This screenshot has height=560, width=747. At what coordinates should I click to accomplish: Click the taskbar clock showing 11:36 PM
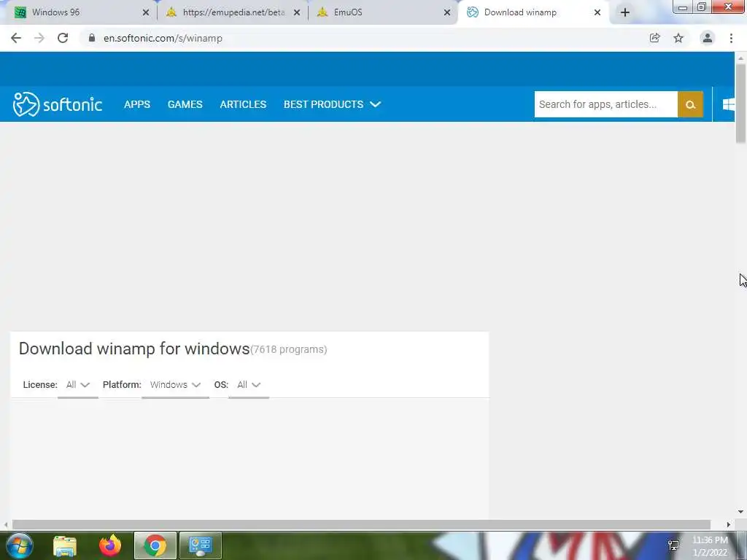coord(710,545)
